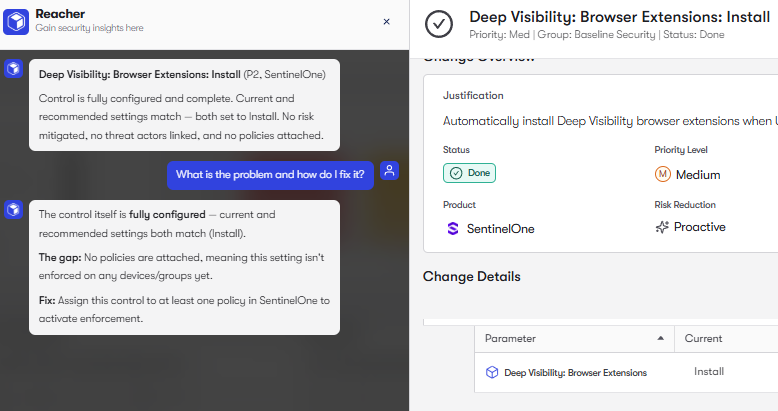The height and width of the screenshot is (411, 778).
Task: Click the Install value in Current column
Action: tap(709, 371)
